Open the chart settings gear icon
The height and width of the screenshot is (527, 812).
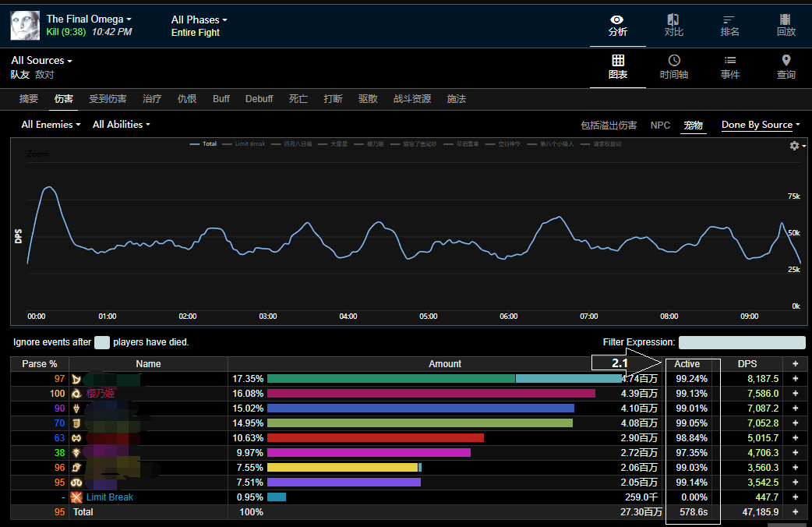(x=795, y=146)
